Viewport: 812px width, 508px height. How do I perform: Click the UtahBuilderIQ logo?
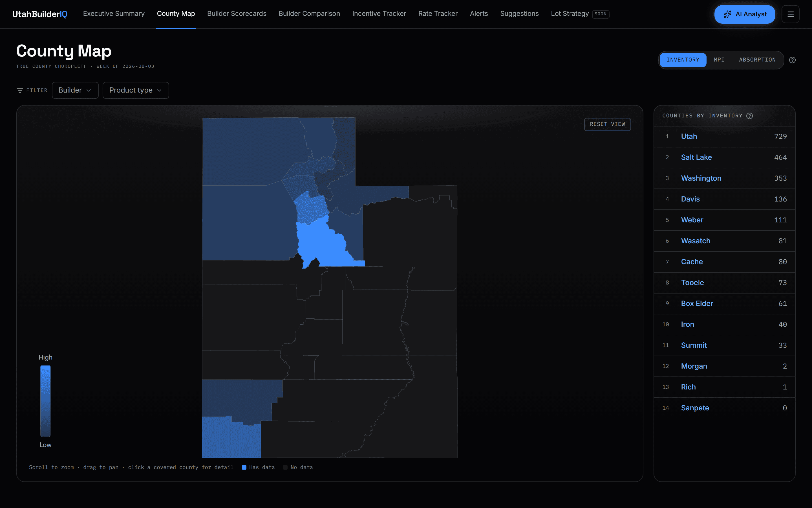coord(40,14)
